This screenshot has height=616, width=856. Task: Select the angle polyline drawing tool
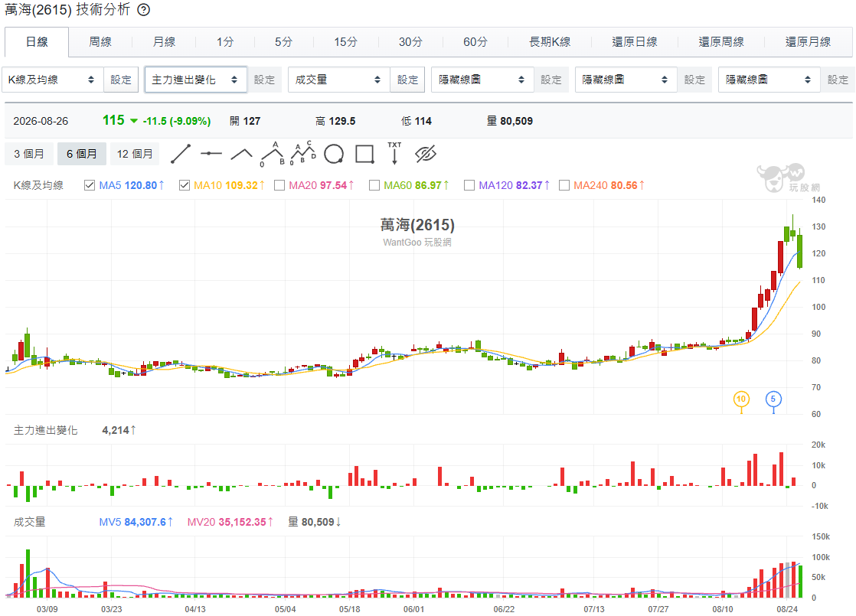pyautogui.click(x=241, y=155)
